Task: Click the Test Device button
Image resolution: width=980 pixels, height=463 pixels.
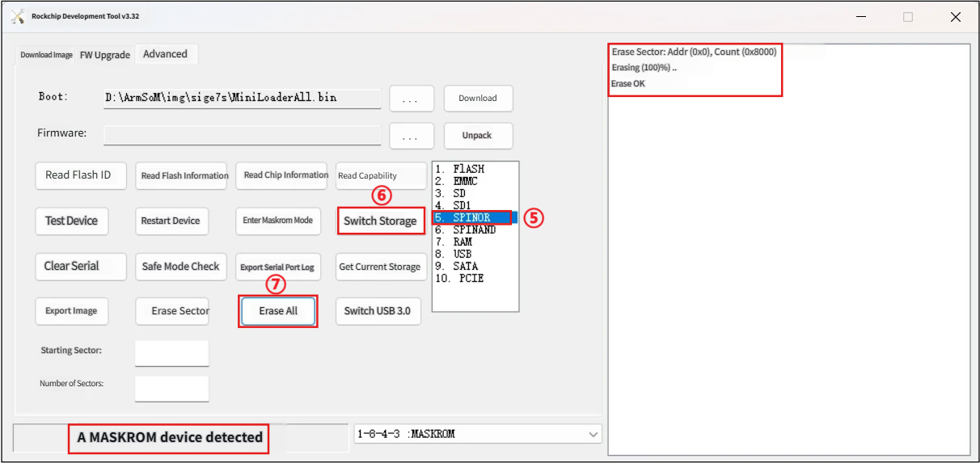Action: pyautogui.click(x=72, y=221)
